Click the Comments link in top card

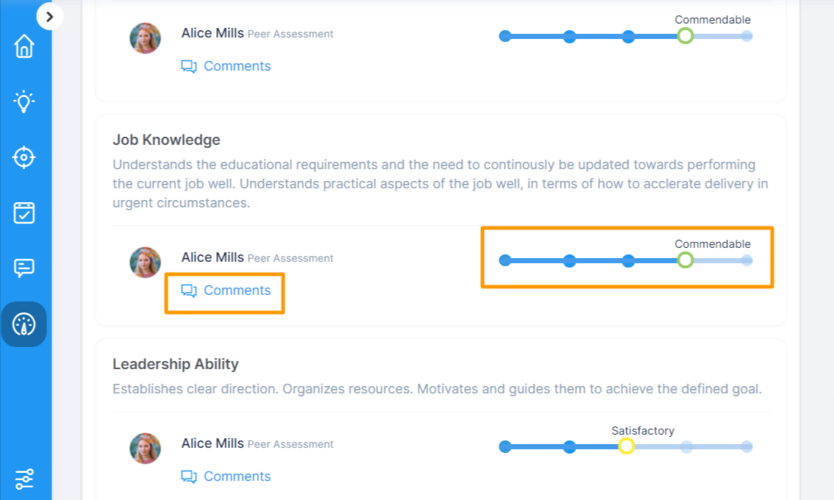[226, 66]
